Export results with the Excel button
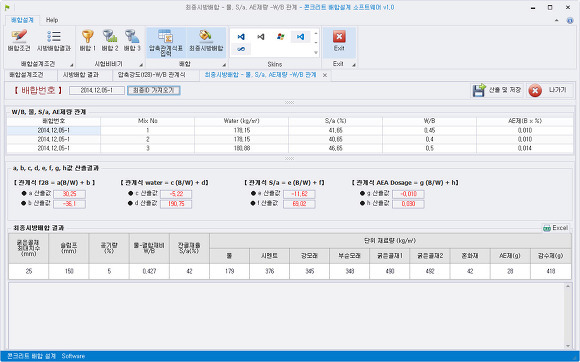580x362 pixels. (555, 228)
